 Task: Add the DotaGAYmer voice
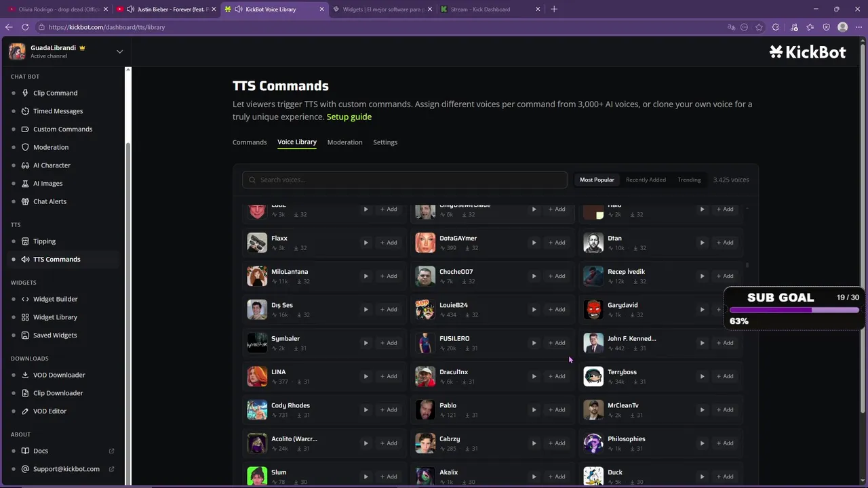[x=557, y=243]
